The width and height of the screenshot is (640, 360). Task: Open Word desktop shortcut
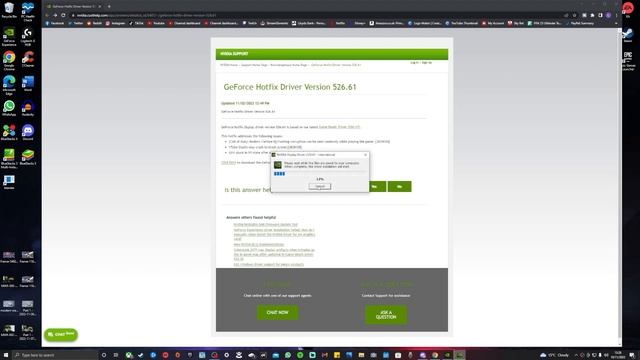point(28,84)
